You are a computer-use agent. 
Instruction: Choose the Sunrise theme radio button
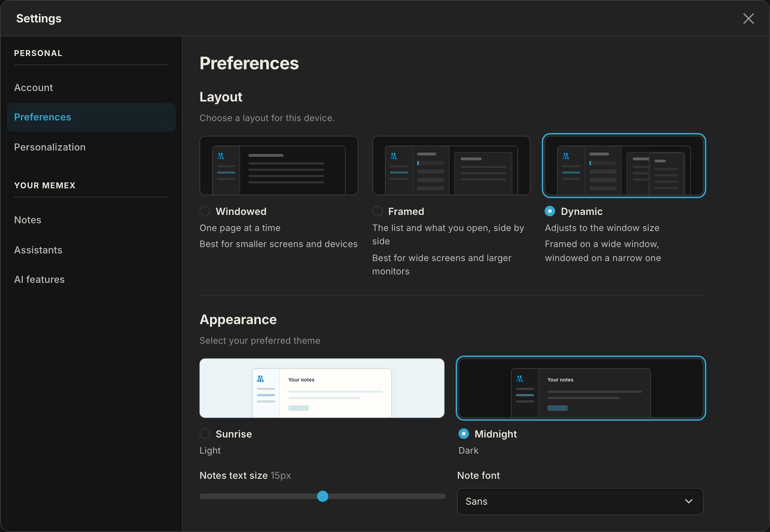tap(205, 434)
